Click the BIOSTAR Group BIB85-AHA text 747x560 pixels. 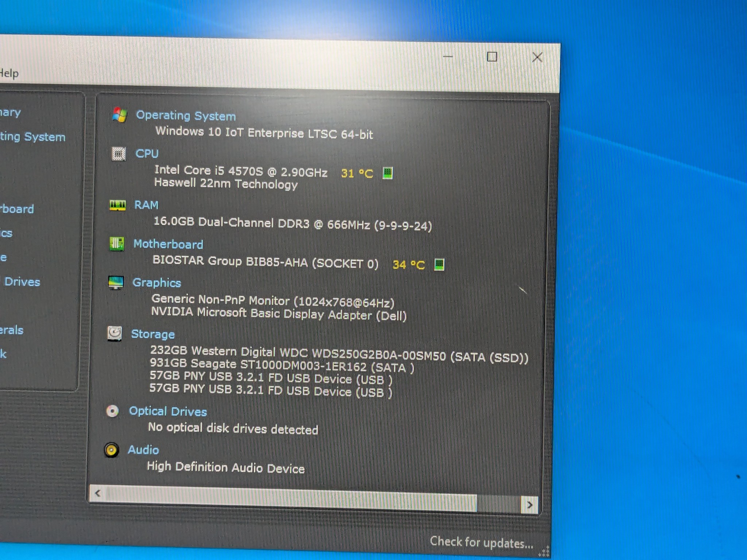coord(266,262)
